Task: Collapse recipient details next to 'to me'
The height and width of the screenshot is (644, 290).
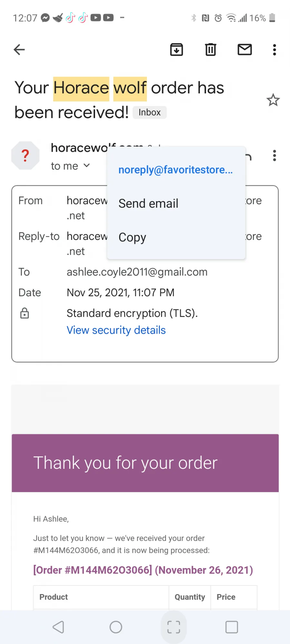Action: (86, 166)
